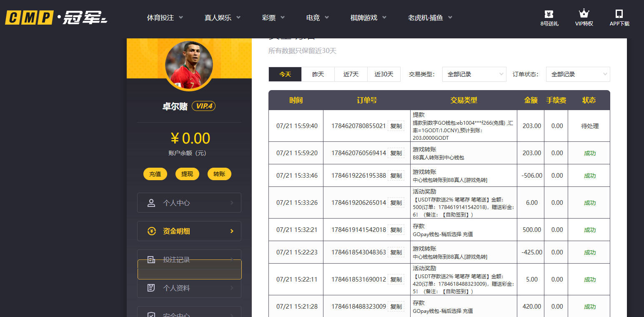This screenshot has width=644, height=317.
Task: Open the 订单状态 dropdown
Action: point(578,74)
